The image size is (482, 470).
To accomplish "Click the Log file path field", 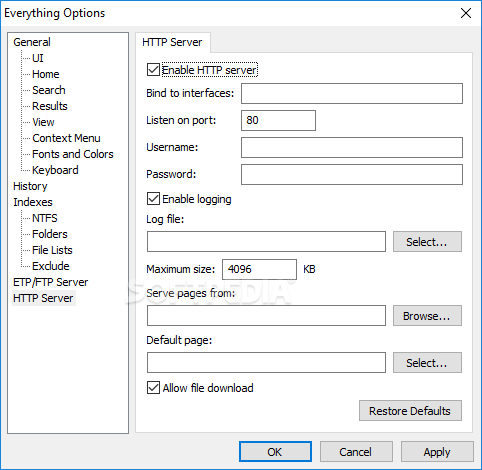I will [x=266, y=242].
